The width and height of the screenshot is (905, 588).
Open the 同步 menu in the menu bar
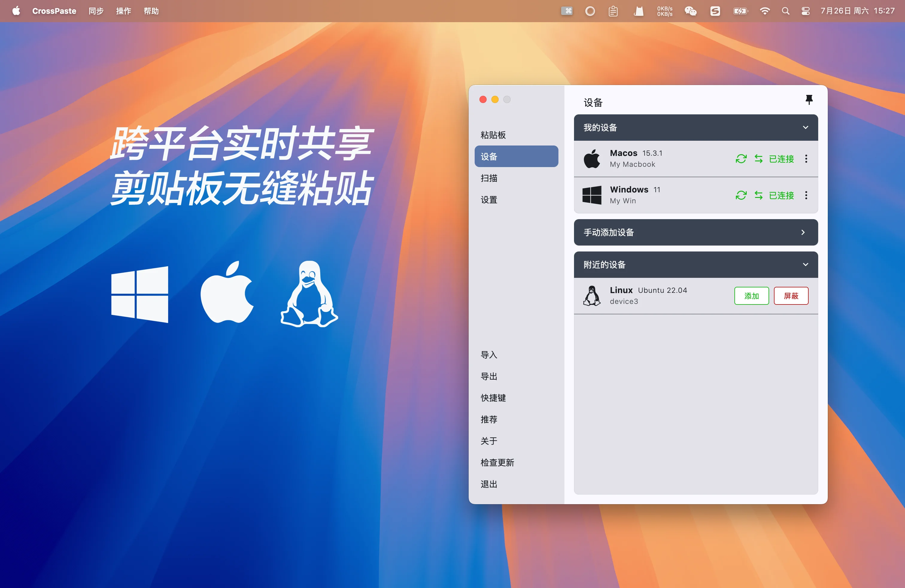click(x=96, y=11)
